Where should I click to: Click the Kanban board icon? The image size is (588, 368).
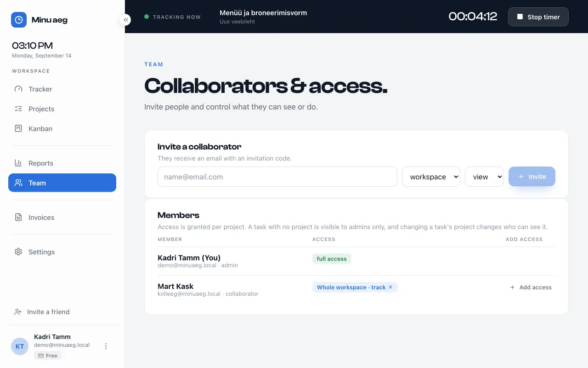(18, 129)
